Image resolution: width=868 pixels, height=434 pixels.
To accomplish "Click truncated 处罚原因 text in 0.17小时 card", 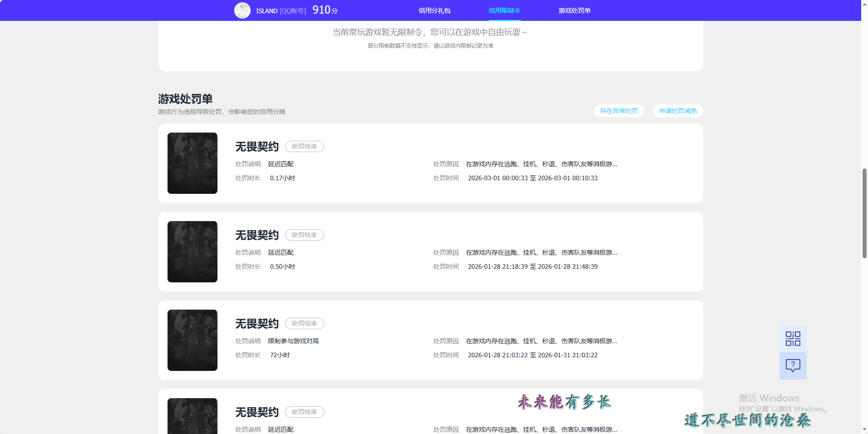I will point(542,164).
